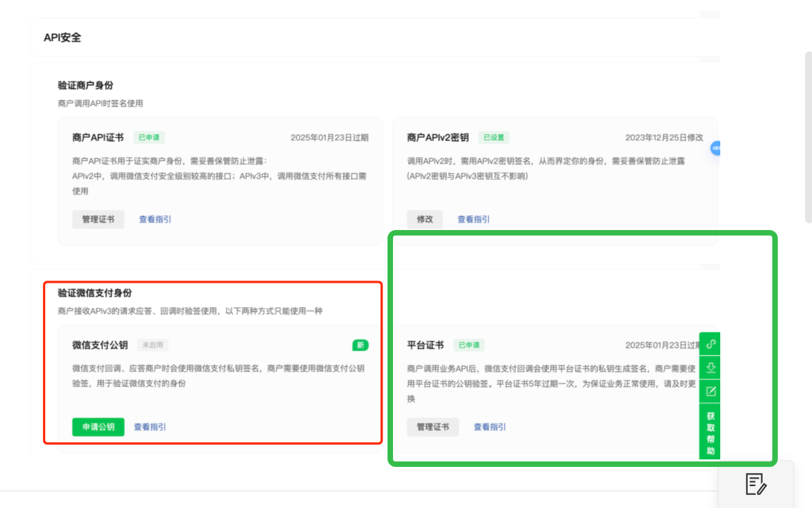The width and height of the screenshot is (812, 508).
Task: Click the 商户APIv2密钥 card title
Action: [437, 137]
